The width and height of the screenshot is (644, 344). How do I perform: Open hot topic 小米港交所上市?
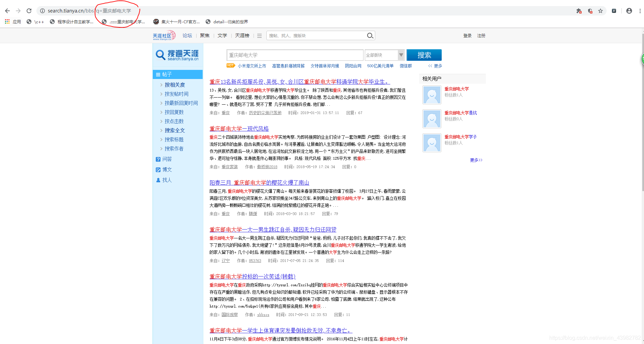252,66
